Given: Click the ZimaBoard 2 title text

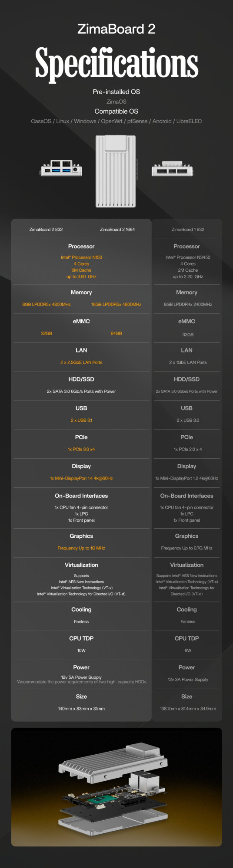Looking at the screenshot, I should tap(116, 29).
